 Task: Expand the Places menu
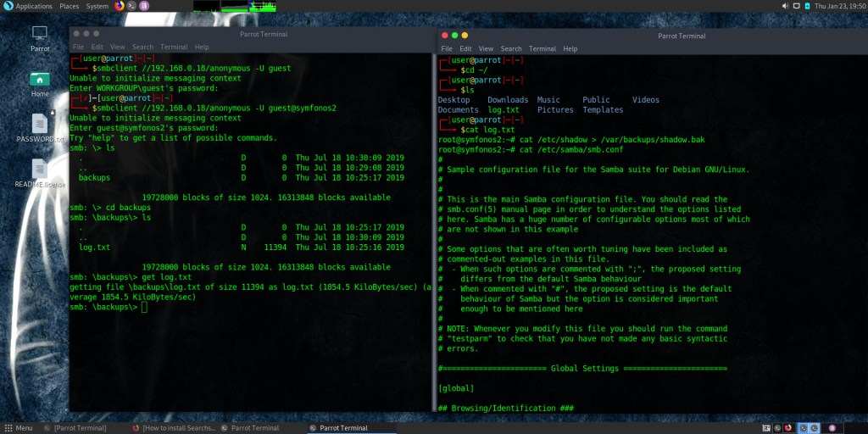click(x=70, y=6)
